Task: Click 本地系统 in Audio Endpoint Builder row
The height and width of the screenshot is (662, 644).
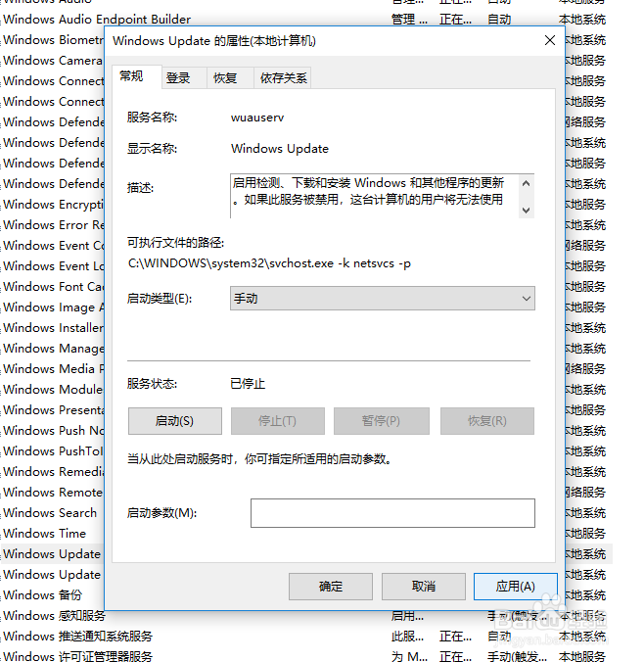Action: coord(582,20)
